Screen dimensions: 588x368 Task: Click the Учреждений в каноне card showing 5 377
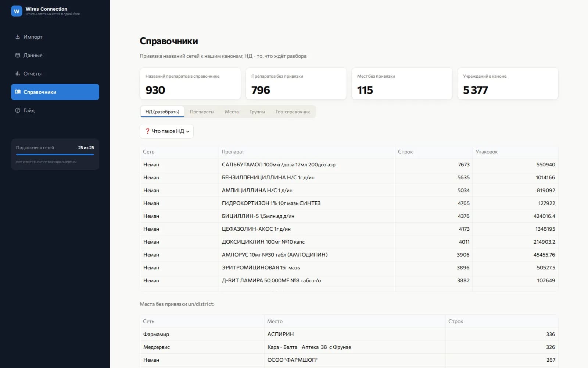click(508, 84)
